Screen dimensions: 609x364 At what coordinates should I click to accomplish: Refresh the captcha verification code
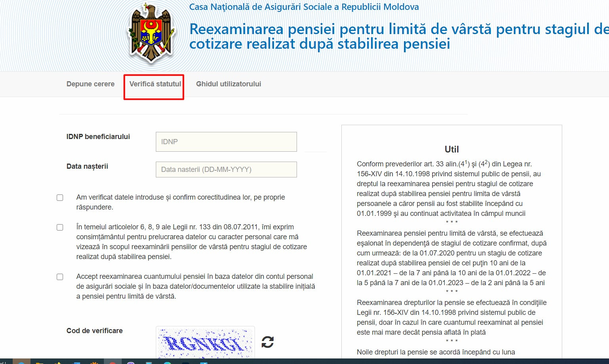[268, 342]
